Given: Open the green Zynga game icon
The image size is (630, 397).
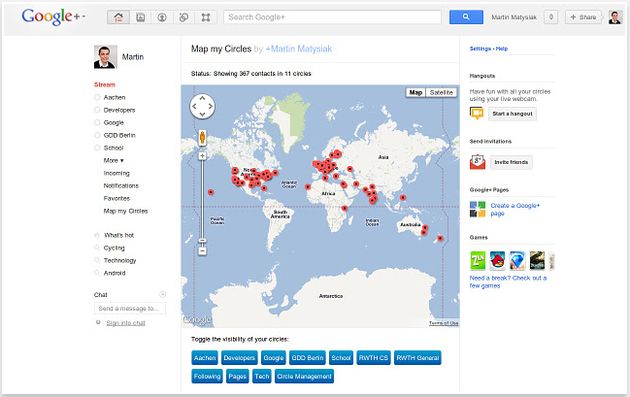Looking at the screenshot, I should click(478, 260).
